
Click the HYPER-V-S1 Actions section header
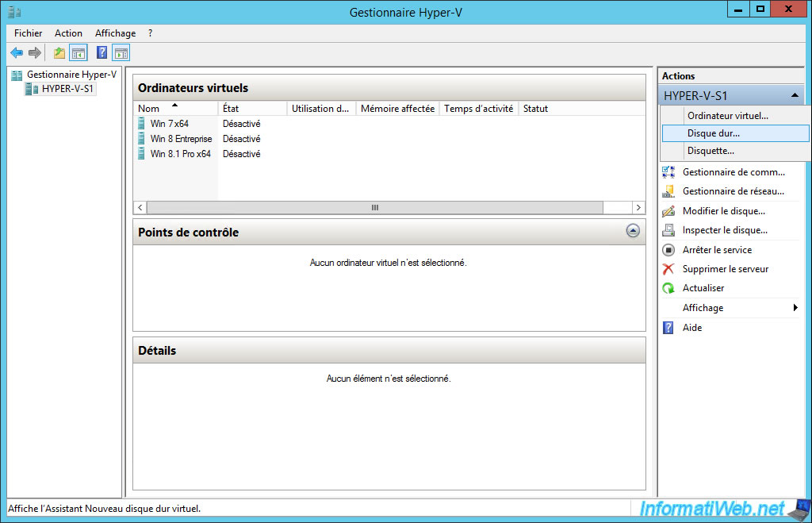[x=731, y=96]
